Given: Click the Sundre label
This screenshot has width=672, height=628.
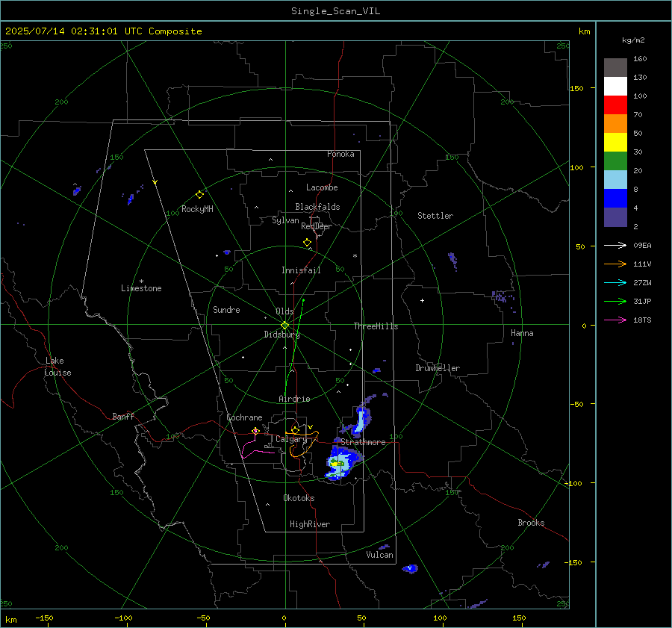Looking at the screenshot, I should tap(226, 310).
